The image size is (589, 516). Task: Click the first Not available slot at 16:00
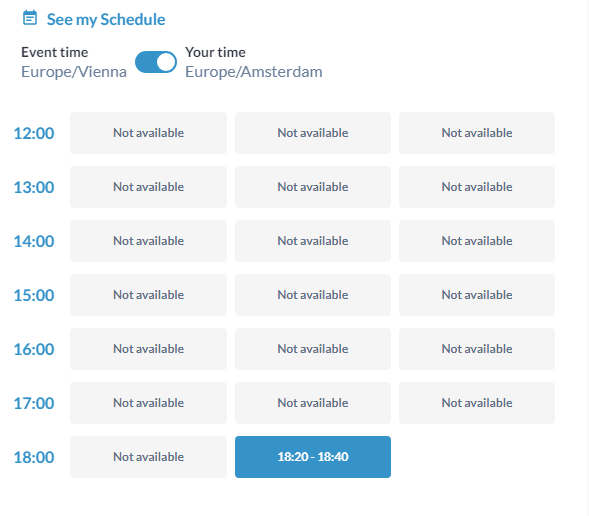(148, 349)
